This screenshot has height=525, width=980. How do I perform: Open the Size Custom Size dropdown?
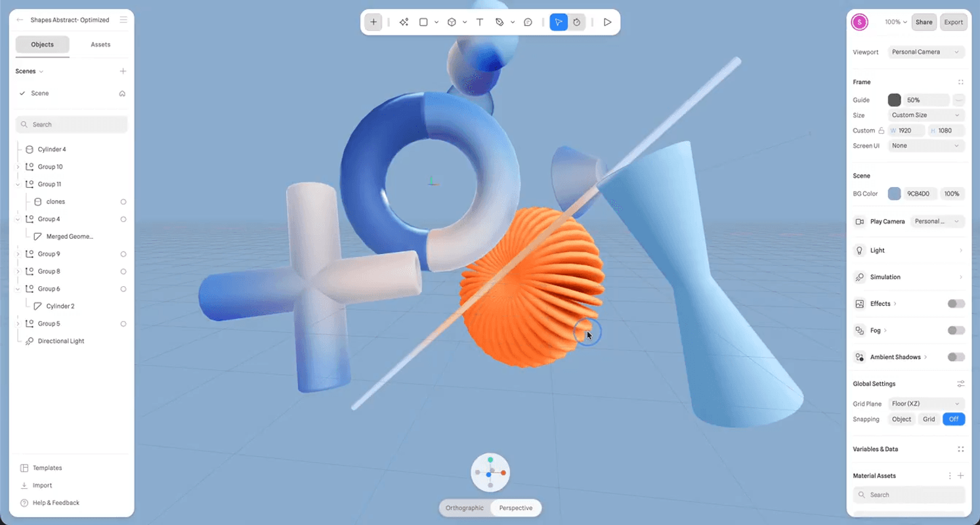pyautogui.click(x=926, y=115)
